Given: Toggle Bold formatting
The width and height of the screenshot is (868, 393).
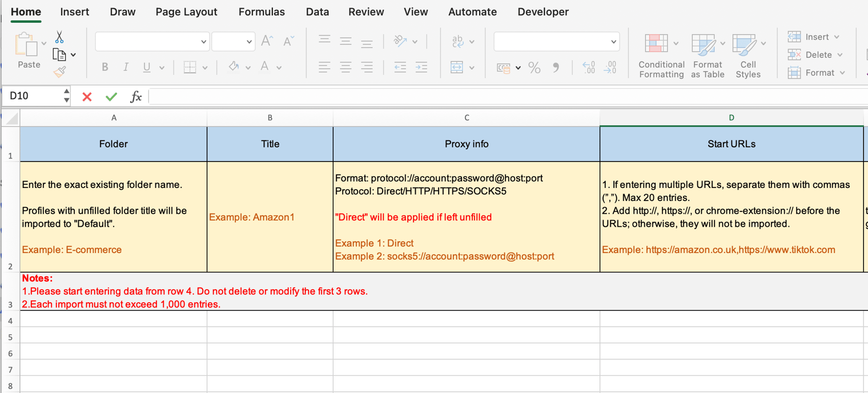Looking at the screenshot, I should 105,67.
